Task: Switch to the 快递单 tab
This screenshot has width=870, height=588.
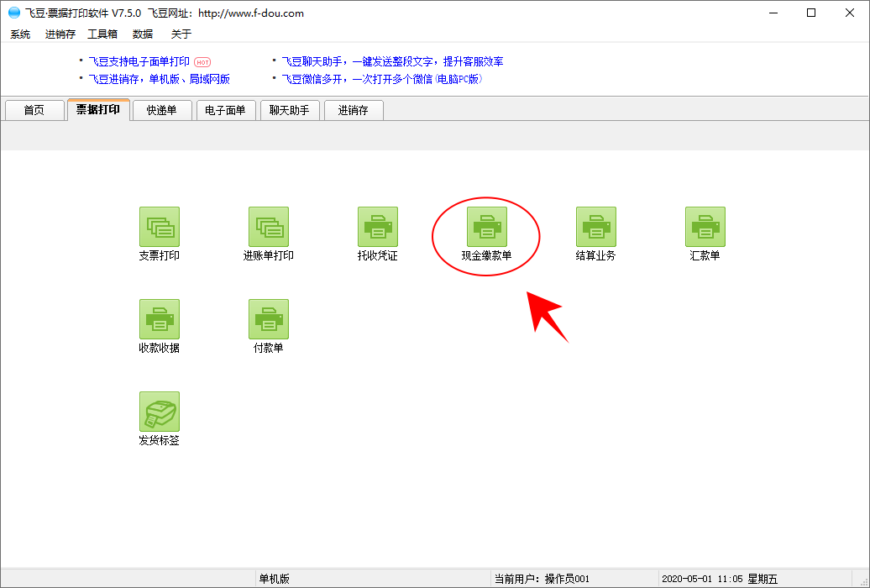Action: click(161, 110)
